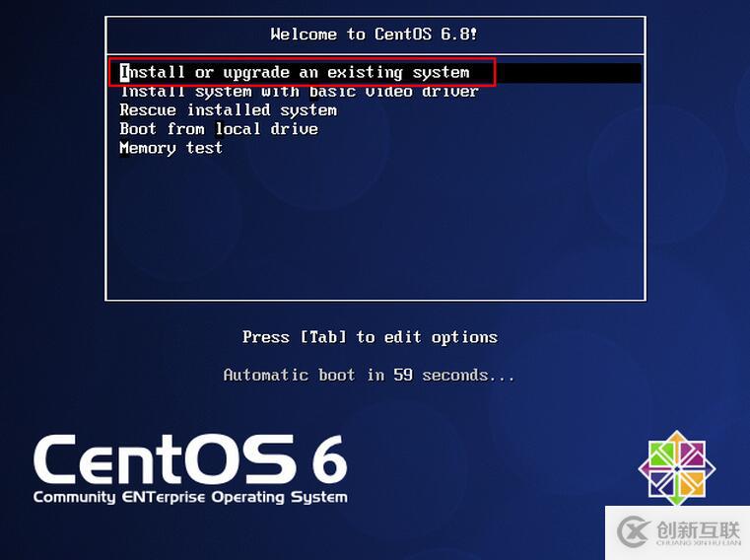750x560 pixels.
Task: Click the Press [Tab] to edit options text
Action: 370,337
